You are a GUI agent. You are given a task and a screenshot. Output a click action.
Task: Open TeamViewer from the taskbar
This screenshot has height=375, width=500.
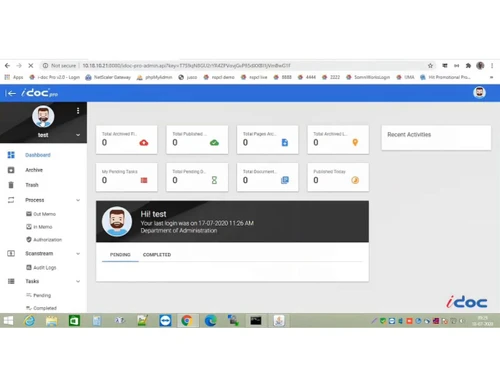(x=165, y=321)
